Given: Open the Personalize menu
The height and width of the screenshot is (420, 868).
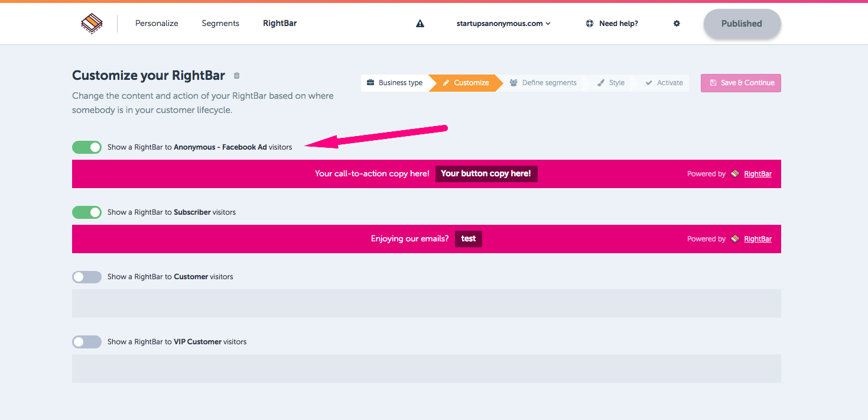Looking at the screenshot, I should pyautogui.click(x=157, y=24).
